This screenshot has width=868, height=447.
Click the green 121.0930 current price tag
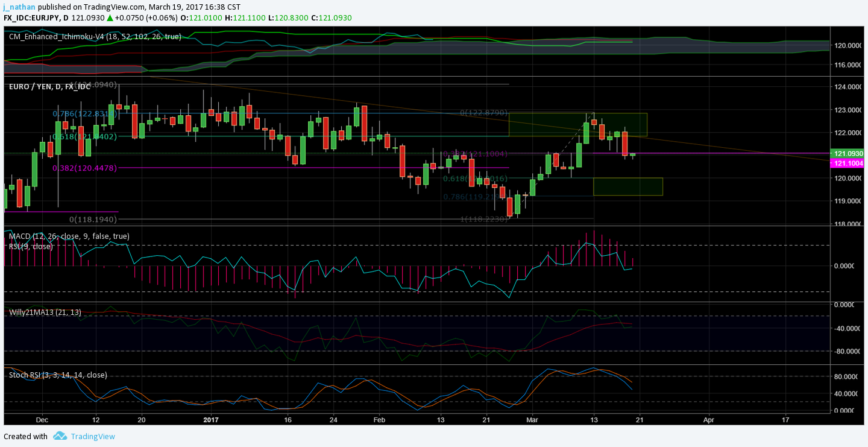[x=848, y=153]
